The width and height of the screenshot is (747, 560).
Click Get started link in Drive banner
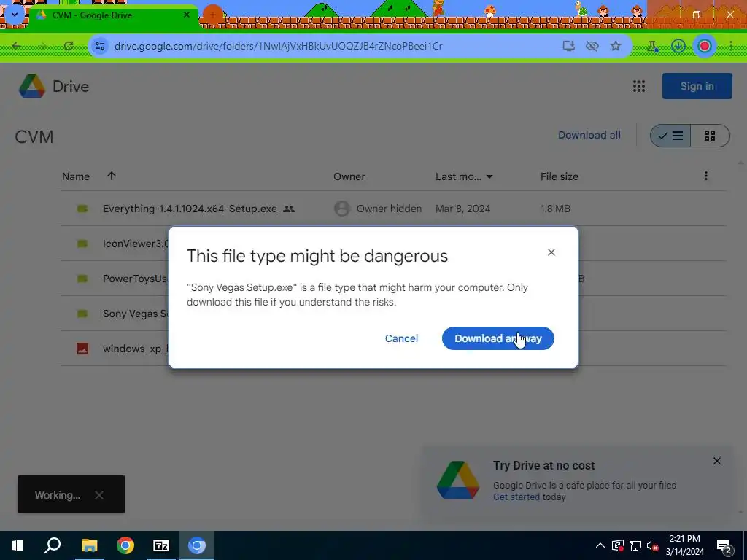click(516, 497)
